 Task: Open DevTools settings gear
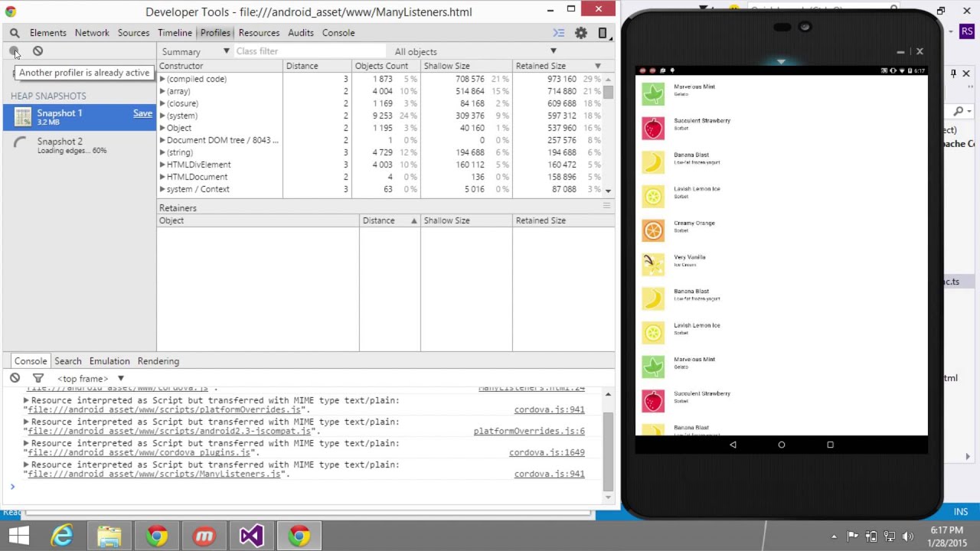coord(581,33)
